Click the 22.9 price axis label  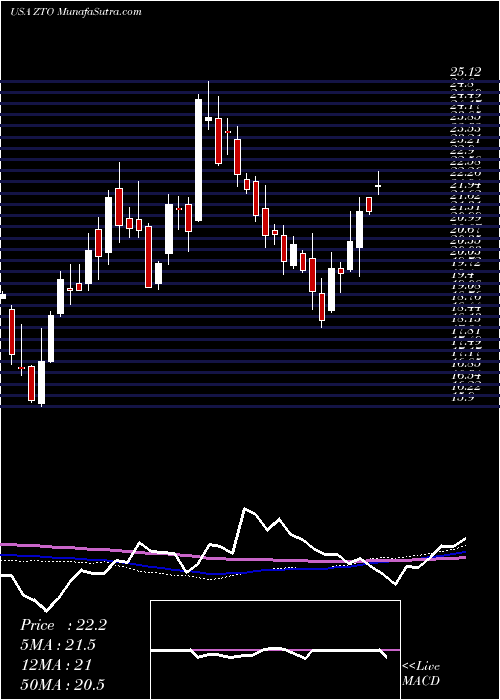(462, 151)
